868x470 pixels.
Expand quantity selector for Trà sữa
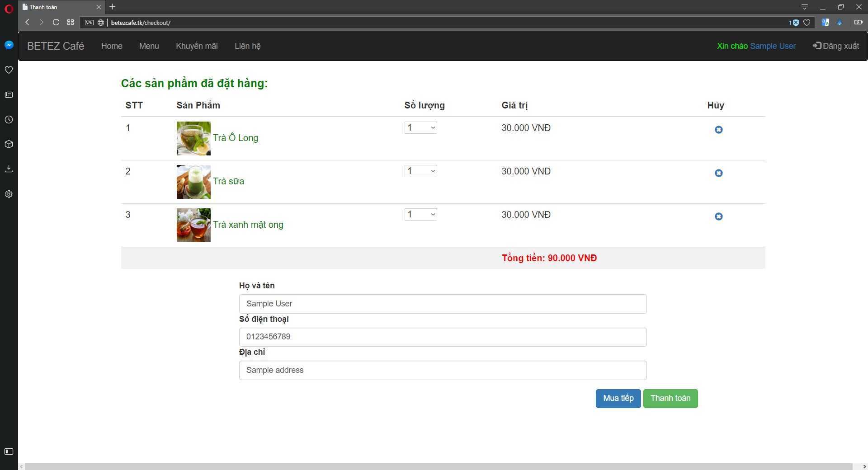point(420,171)
